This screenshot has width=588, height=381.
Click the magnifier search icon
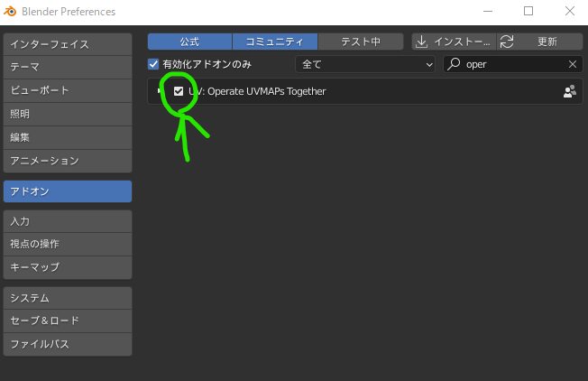click(454, 64)
